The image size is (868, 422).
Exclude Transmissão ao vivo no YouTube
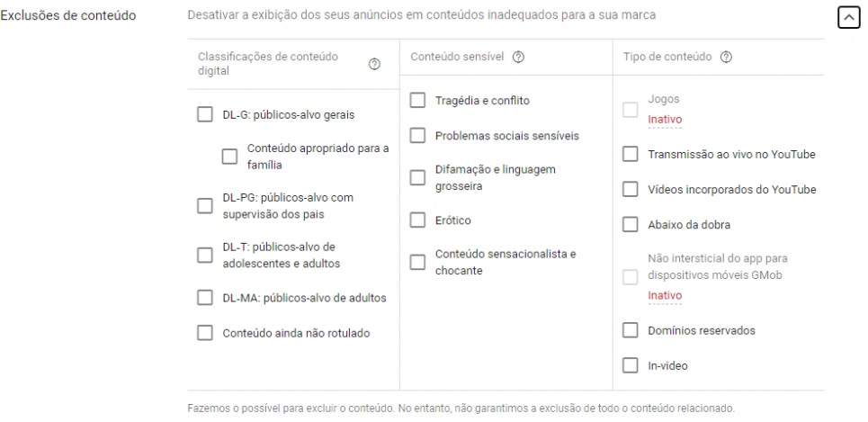(630, 155)
